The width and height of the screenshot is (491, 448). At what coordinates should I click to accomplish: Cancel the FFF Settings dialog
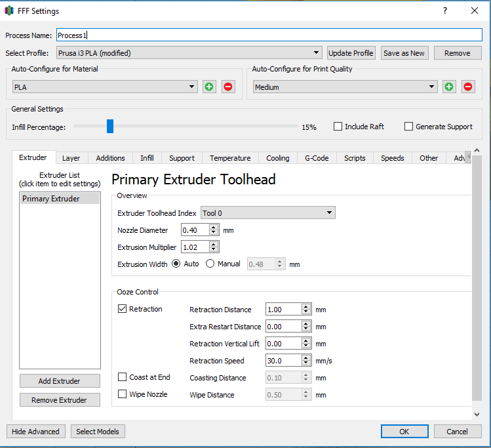[458, 432]
